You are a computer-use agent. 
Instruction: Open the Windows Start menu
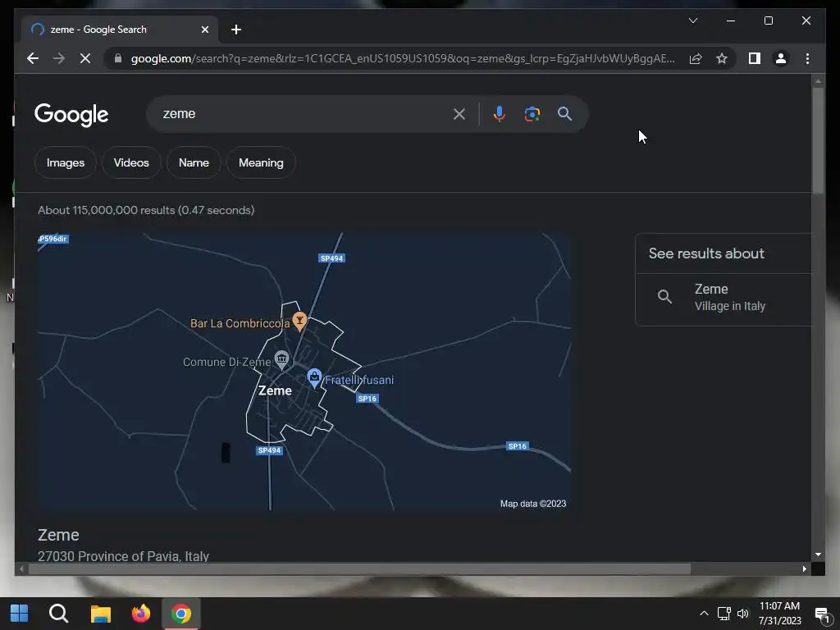click(20, 614)
